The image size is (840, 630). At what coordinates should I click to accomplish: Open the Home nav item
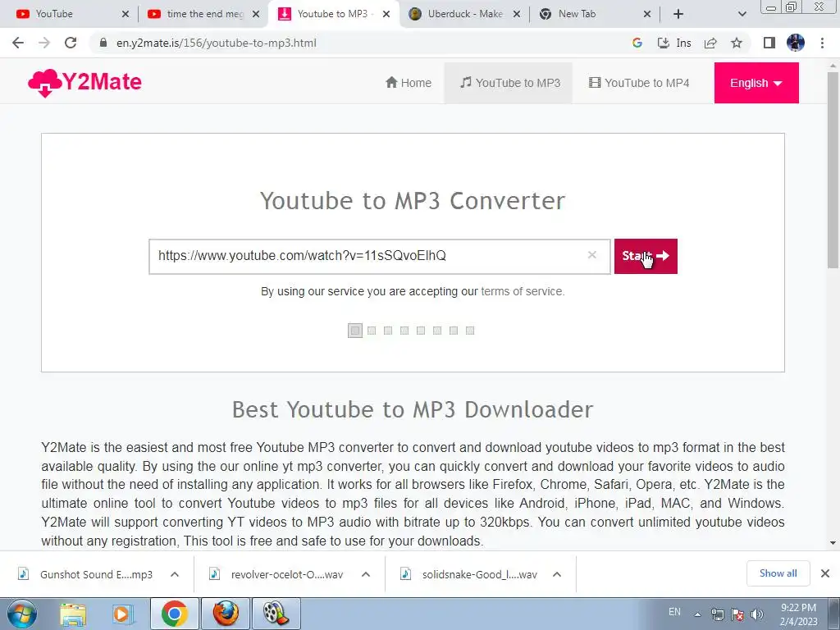tap(409, 83)
